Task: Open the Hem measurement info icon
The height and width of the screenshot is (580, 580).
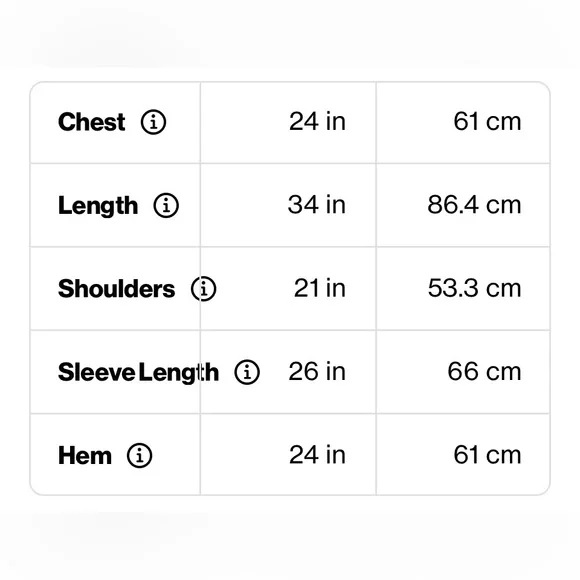Action: pyautogui.click(x=139, y=455)
